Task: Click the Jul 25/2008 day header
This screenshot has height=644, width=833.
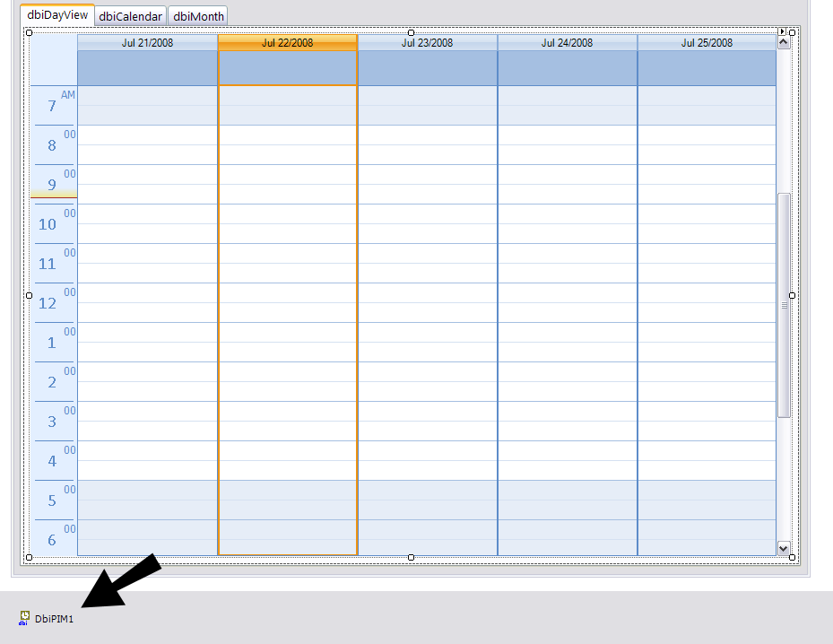Action: 707,42
